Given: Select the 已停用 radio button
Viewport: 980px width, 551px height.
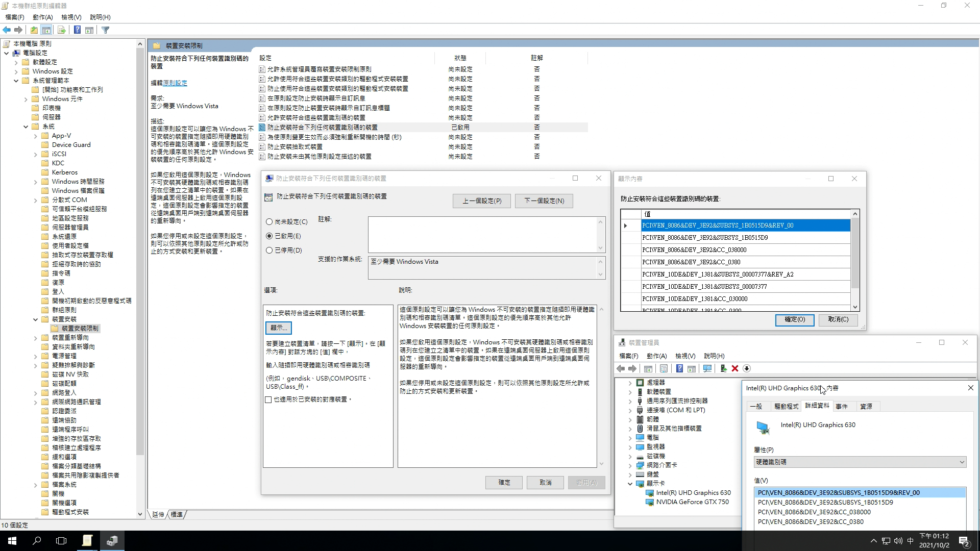Looking at the screenshot, I should [269, 251].
